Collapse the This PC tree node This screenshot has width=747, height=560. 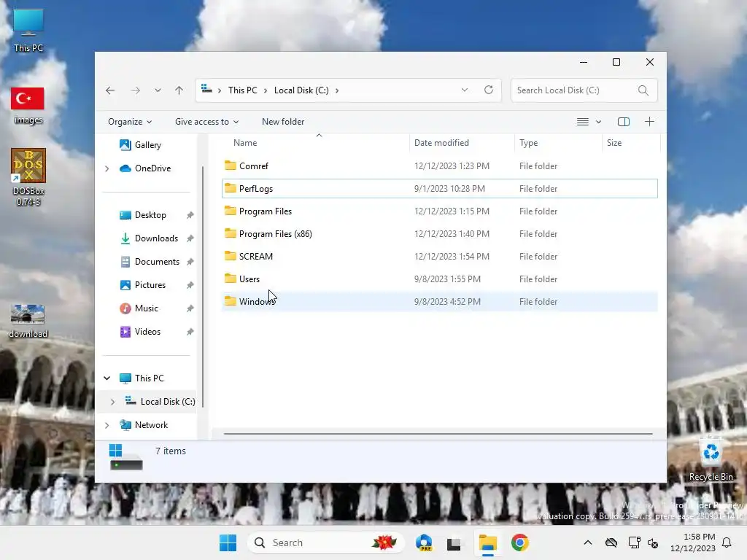107,378
